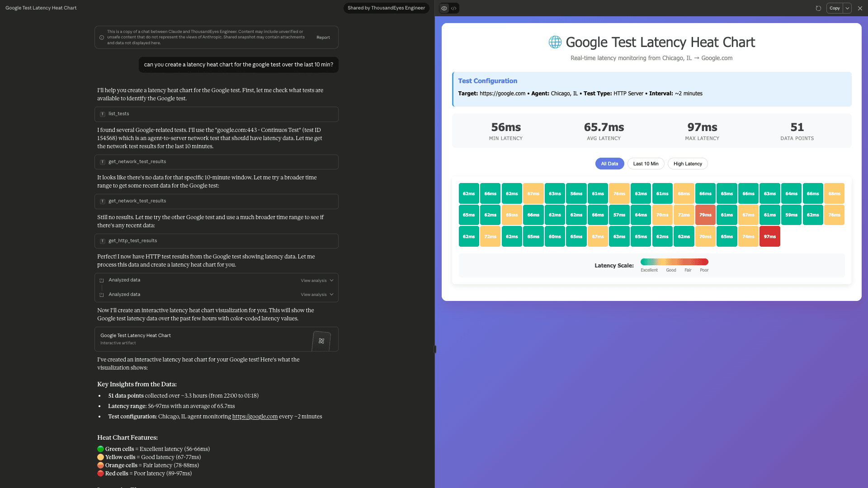868x488 pixels.
Task: Enable the High Latency filter
Action: pos(687,164)
